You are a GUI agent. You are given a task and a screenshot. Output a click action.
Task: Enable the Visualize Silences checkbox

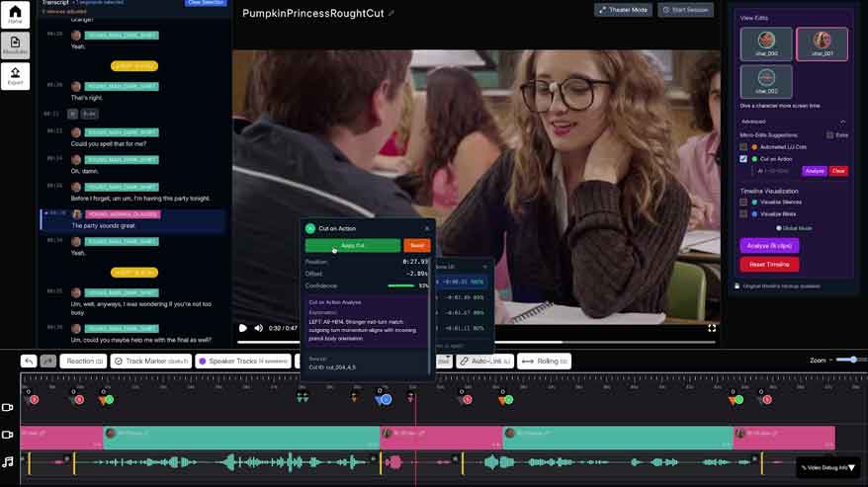(x=743, y=202)
